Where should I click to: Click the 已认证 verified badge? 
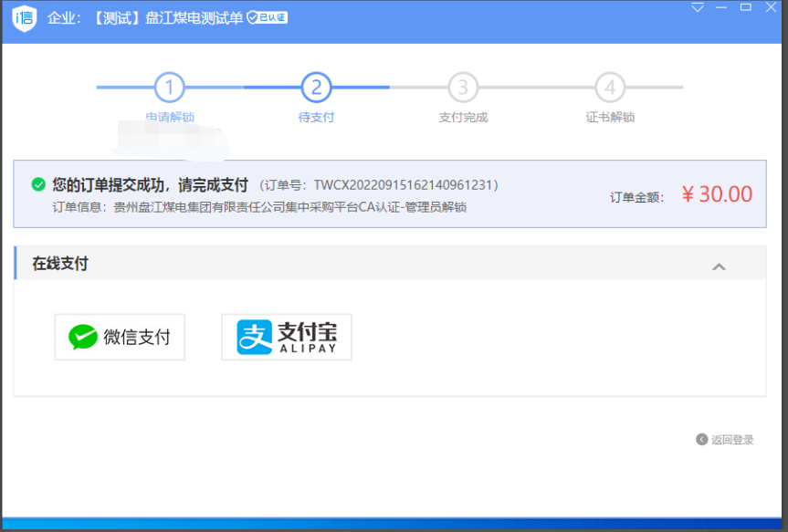(268, 17)
